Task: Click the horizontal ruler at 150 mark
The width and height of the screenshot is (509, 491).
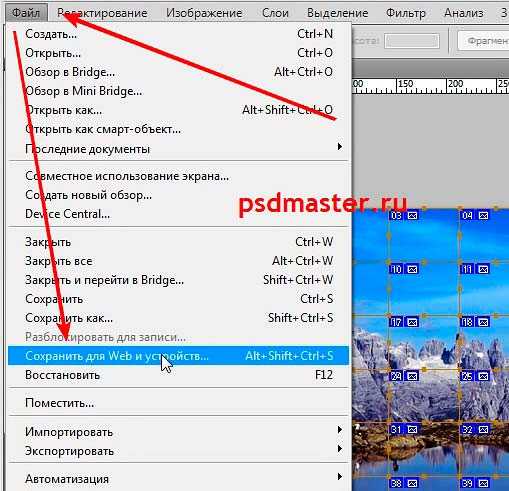Action: 405,84
